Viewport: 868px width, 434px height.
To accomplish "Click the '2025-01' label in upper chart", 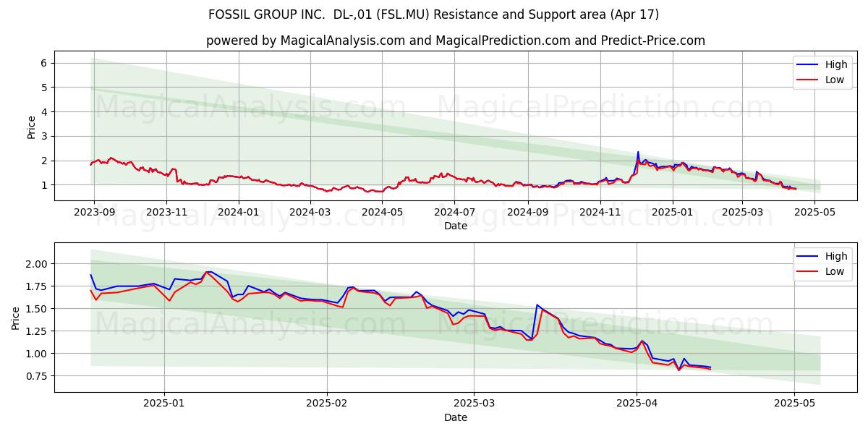I will (673, 212).
